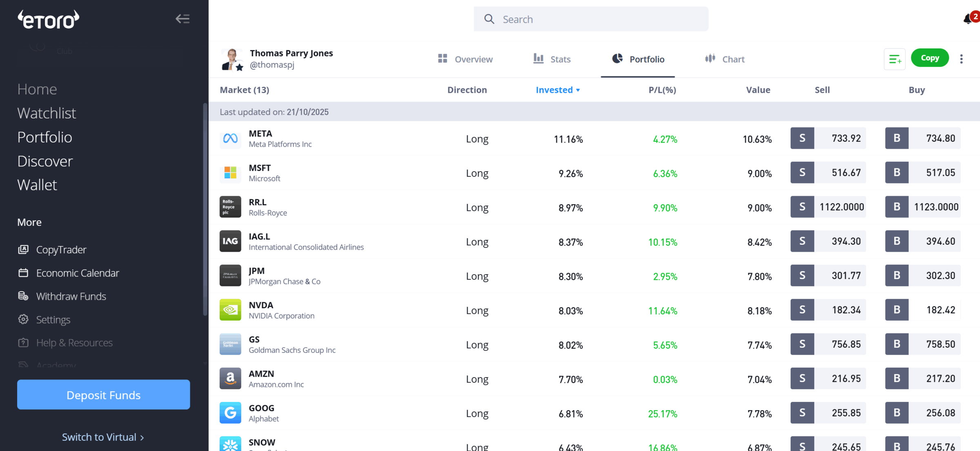This screenshot has width=980, height=451.
Task: Click the META logo icon
Action: [230, 139]
